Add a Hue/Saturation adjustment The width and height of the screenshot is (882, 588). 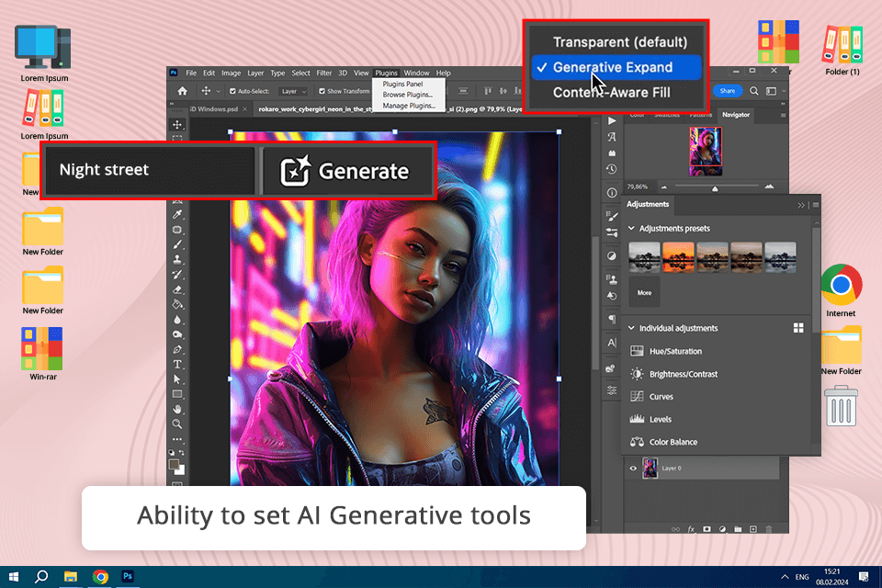click(675, 352)
